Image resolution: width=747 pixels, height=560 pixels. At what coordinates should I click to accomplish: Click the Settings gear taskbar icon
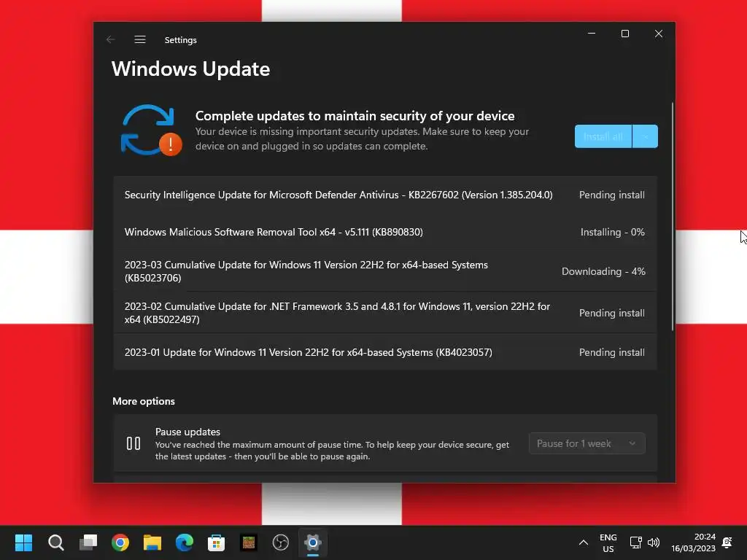[313, 542]
